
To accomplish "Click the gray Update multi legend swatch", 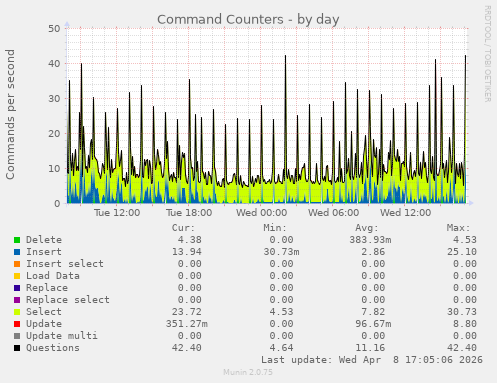I will [x=17, y=336].
